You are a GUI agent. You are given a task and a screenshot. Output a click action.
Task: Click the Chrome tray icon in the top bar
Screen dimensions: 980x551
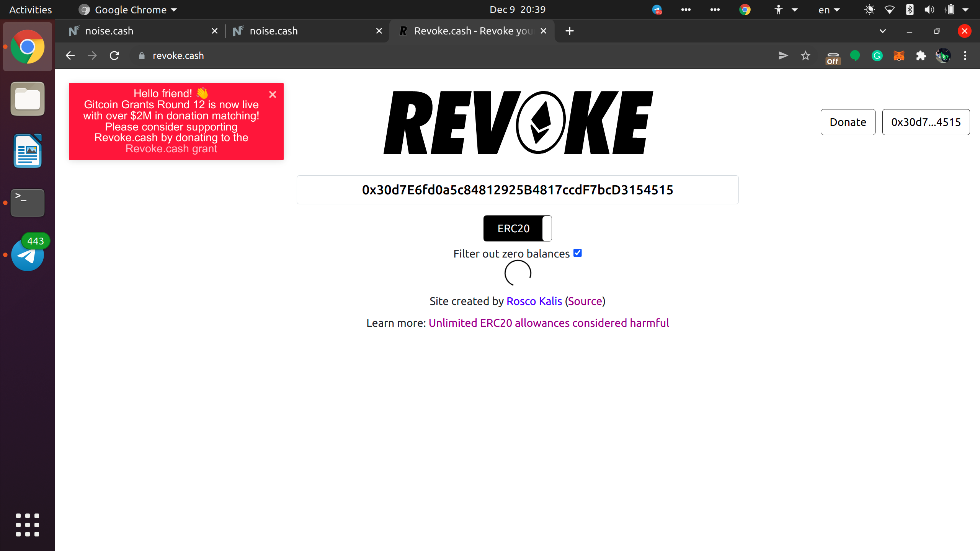[745, 10]
